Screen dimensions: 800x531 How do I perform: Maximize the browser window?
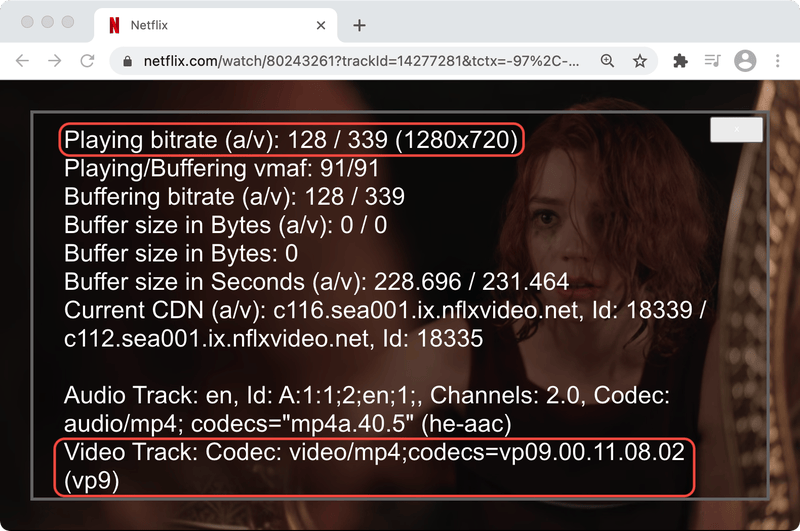point(68,22)
